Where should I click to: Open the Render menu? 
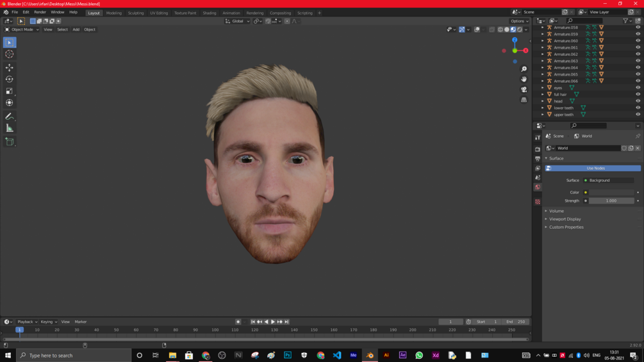[40, 12]
